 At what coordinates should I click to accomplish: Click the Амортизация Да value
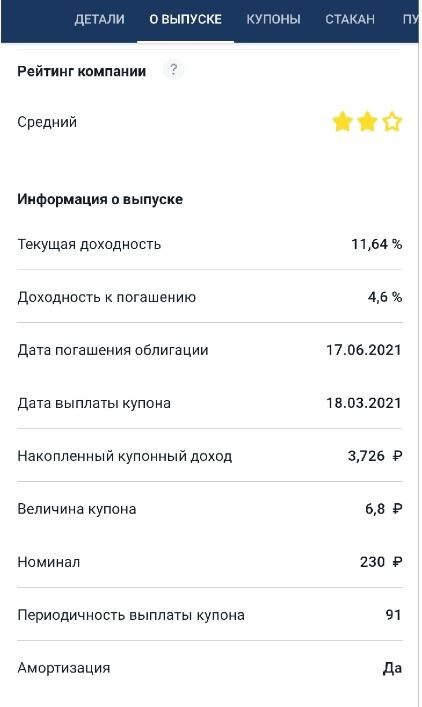(392, 668)
